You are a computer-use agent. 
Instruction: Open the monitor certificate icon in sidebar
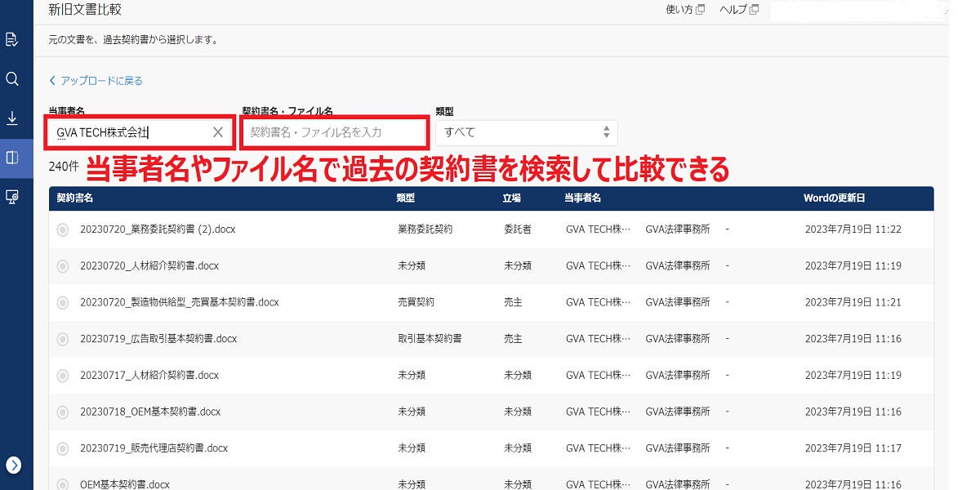[x=12, y=197]
